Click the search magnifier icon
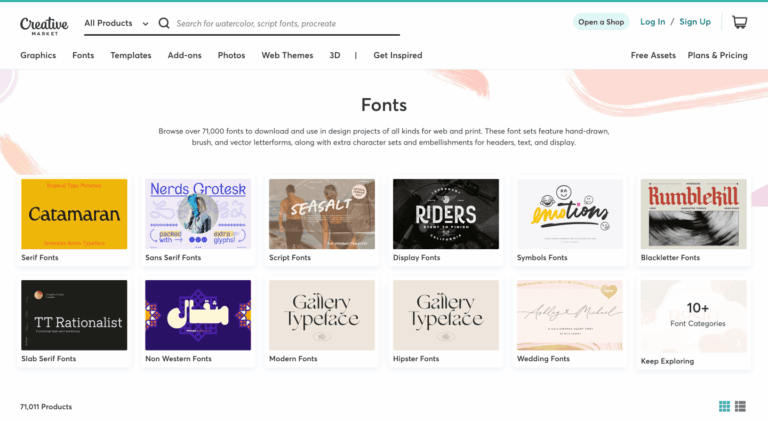This screenshot has height=421, width=768. [164, 23]
